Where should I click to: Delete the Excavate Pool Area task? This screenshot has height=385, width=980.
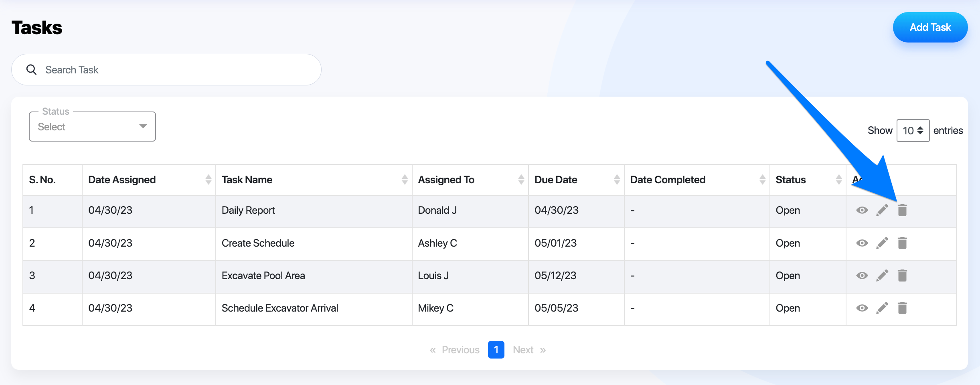(x=902, y=276)
